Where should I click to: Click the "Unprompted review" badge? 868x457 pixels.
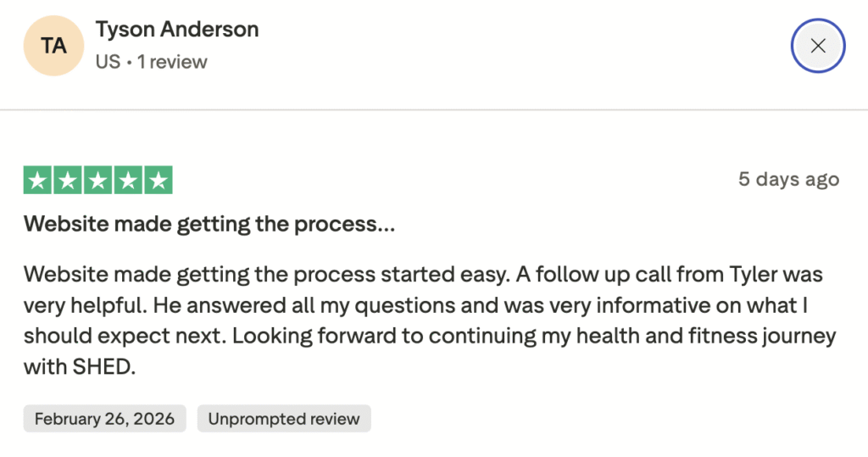coord(284,419)
